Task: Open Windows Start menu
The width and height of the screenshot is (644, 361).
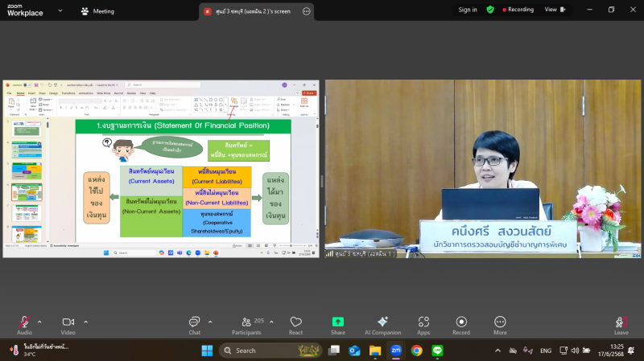Action: point(208,351)
